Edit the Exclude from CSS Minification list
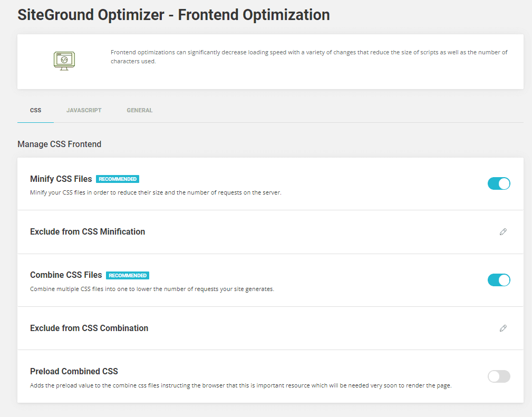 pos(503,231)
